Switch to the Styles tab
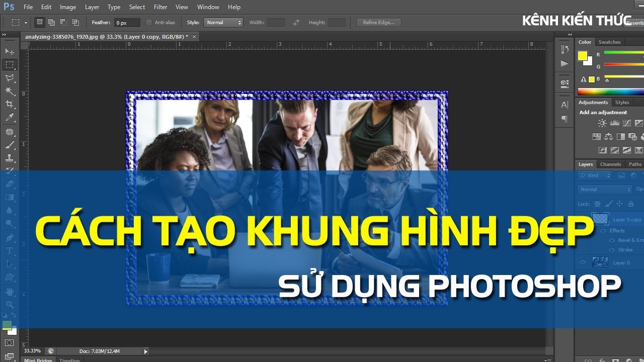The image size is (644, 362). (622, 103)
